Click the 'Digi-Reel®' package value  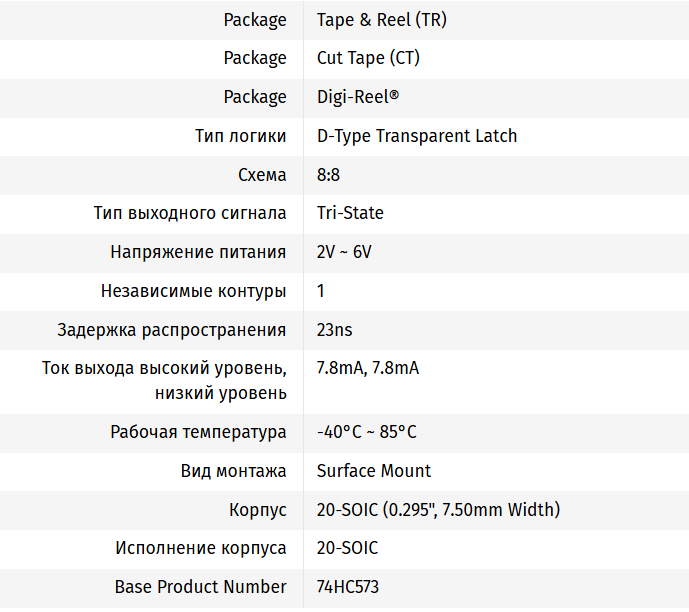click(358, 97)
